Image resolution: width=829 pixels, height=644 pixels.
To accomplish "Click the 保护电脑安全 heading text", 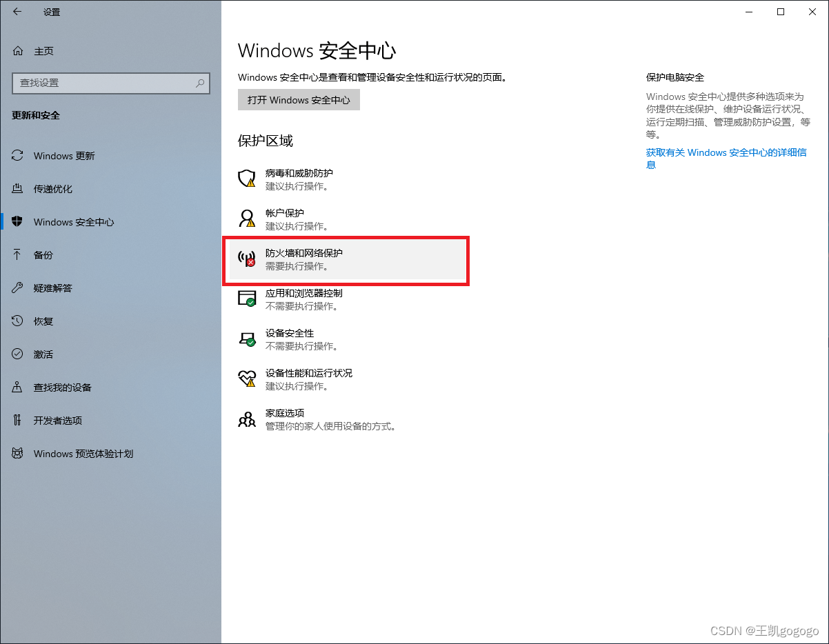I will 675,77.
